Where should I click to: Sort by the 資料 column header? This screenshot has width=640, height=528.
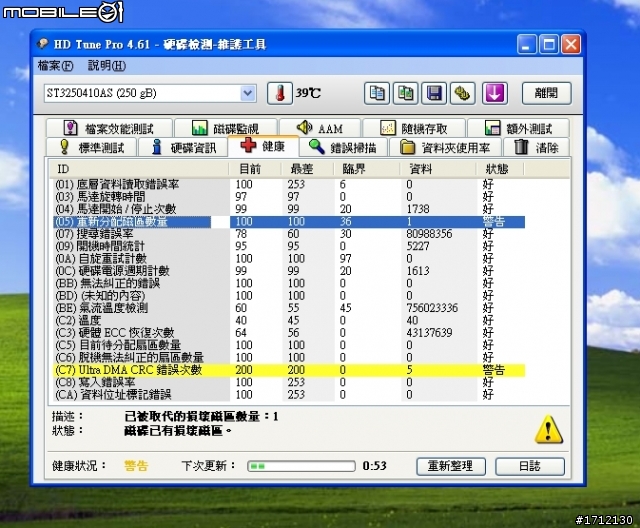[438, 169]
